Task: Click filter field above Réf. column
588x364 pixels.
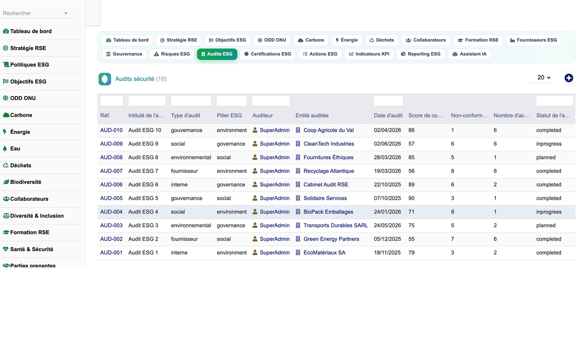Action: pyautogui.click(x=111, y=101)
